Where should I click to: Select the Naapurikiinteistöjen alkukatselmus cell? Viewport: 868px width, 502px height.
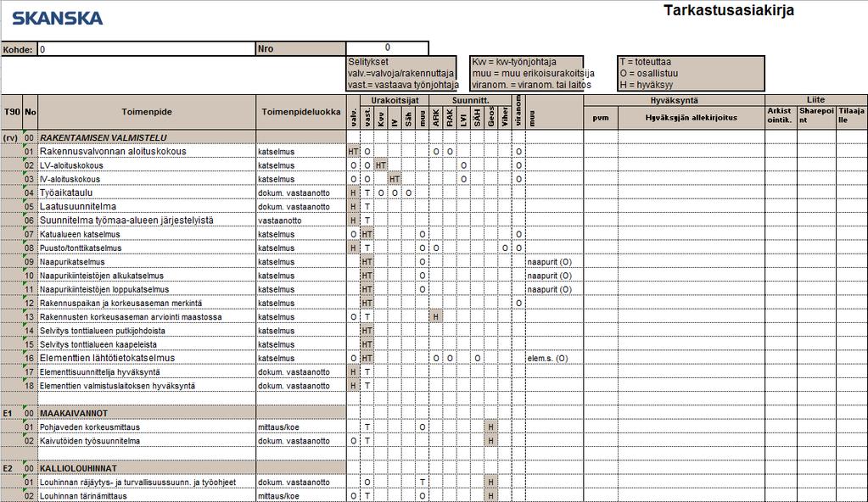click(x=147, y=276)
